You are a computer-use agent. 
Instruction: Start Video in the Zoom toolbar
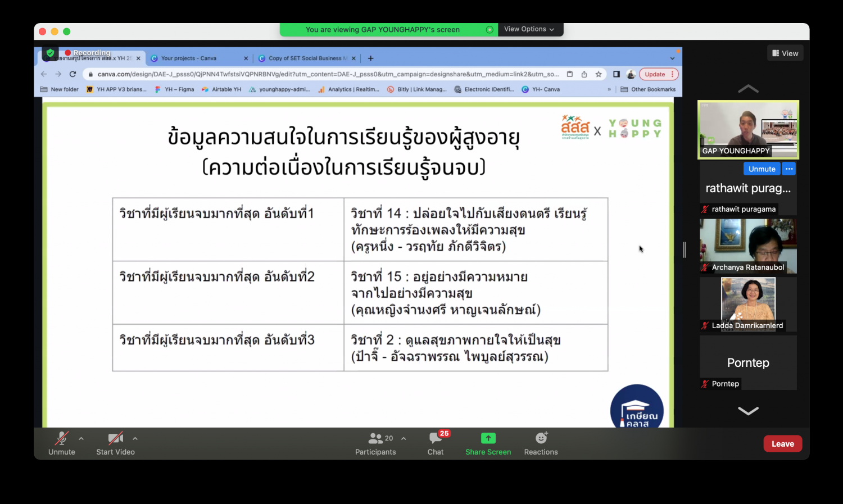click(x=115, y=443)
